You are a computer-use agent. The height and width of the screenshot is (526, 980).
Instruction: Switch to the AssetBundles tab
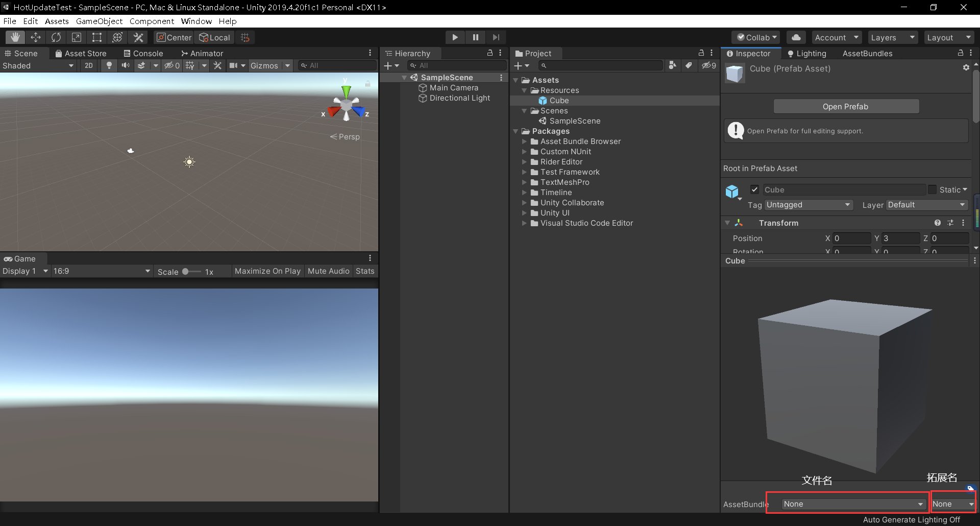tap(867, 54)
